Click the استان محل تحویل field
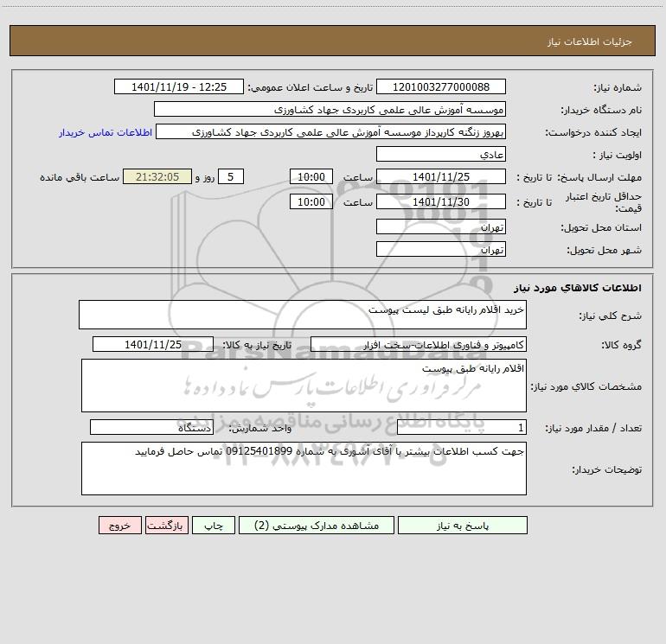The image size is (666, 644). tap(441, 227)
